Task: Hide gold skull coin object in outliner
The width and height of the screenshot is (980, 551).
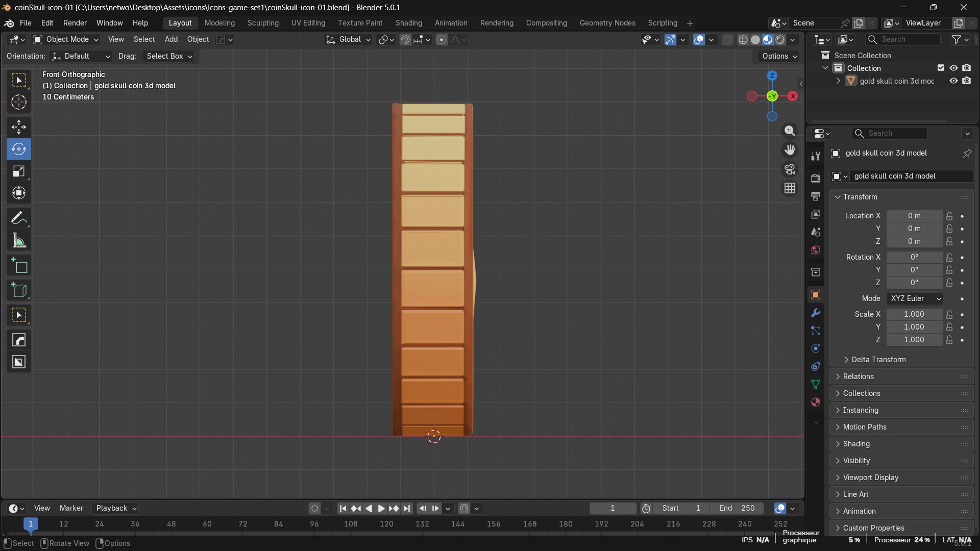Action: click(x=953, y=81)
